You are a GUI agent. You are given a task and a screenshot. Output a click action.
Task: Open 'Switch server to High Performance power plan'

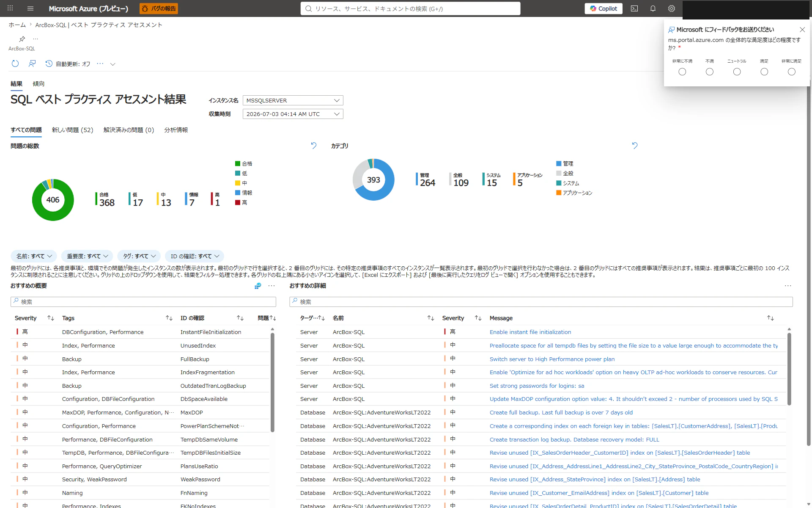pyautogui.click(x=552, y=359)
